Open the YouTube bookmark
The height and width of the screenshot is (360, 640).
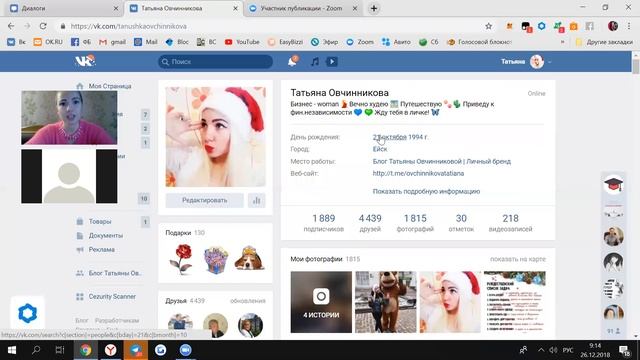[242, 42]
